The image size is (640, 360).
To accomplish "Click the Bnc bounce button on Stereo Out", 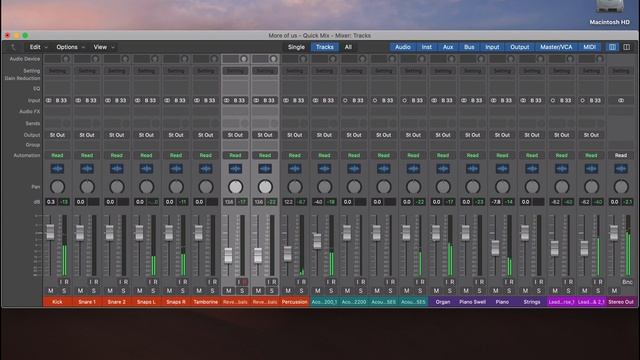I will pos(627,282).
